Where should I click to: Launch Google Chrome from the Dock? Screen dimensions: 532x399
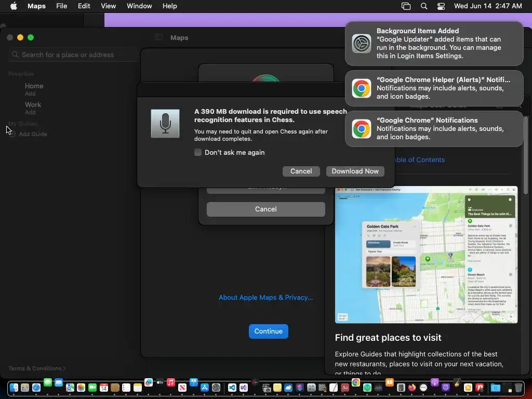point(356,382)
